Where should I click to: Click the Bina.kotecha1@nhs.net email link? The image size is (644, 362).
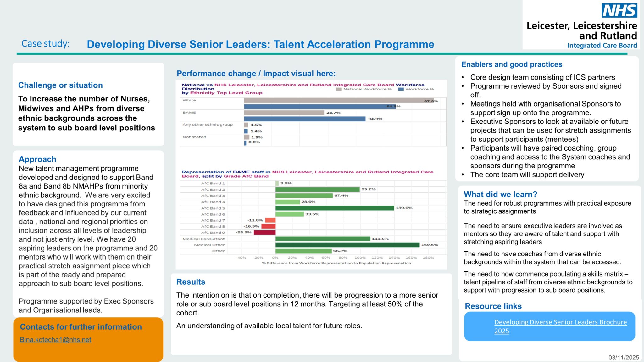55,340
